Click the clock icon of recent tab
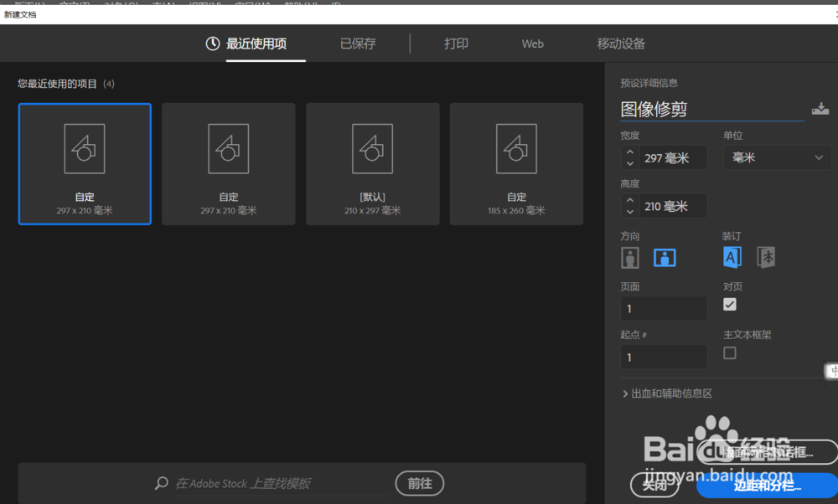The image size is (838, 504). (213, 44)
